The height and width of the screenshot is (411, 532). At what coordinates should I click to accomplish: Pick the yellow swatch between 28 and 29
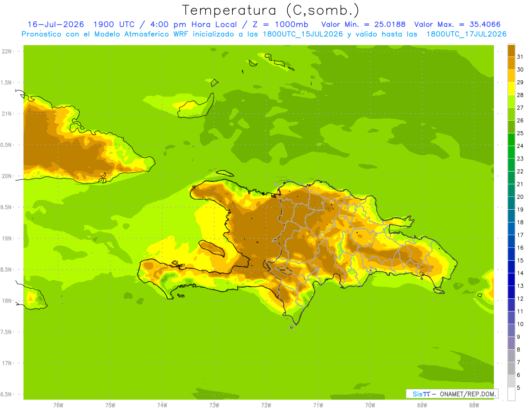point(511,89)
